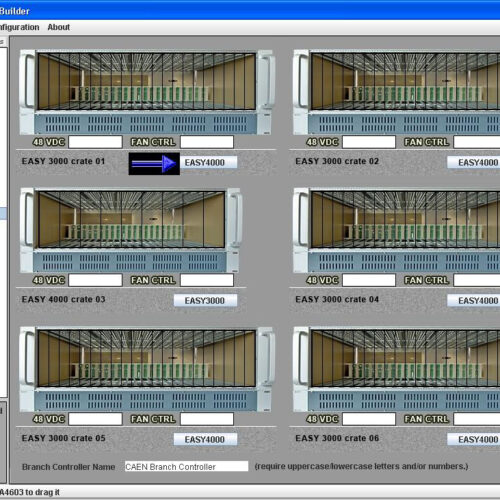This screenshot has height=500, width=500.
Task: Click the FAN CTRL label of crate 05
Action: pyautogui.click(x=153, y=419)
